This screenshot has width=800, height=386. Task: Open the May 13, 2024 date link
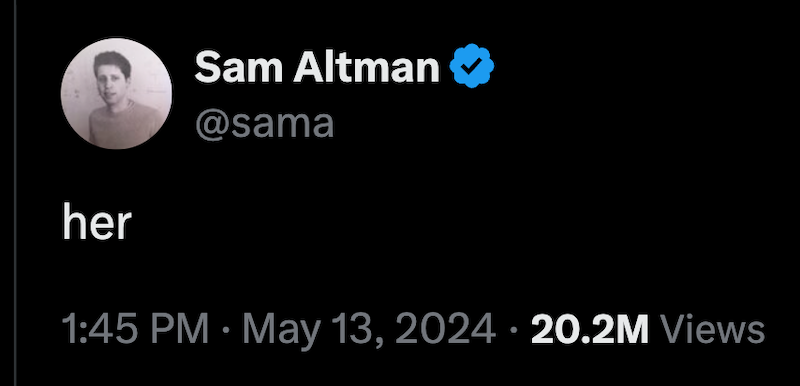pyautogui.click(x=369, y=330)
